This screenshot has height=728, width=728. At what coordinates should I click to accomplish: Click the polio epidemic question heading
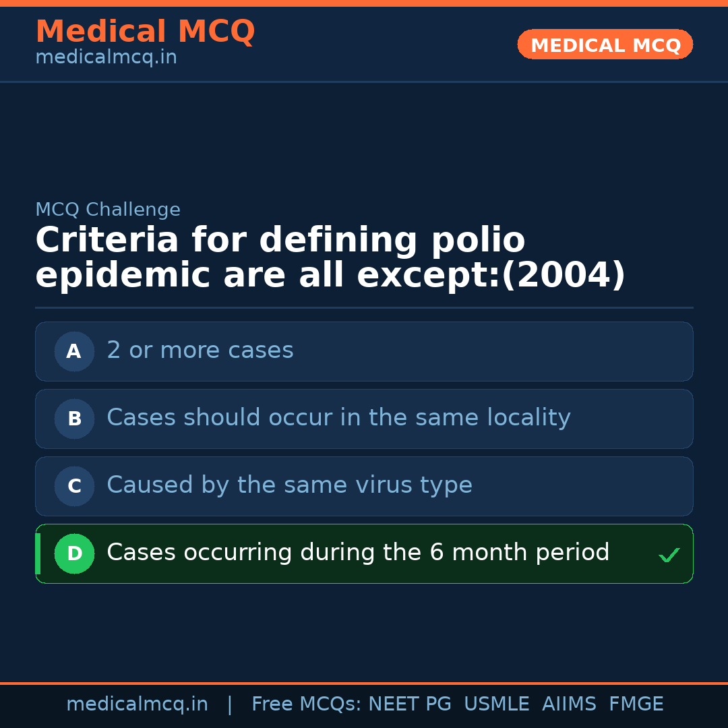(x=330, y=258)
